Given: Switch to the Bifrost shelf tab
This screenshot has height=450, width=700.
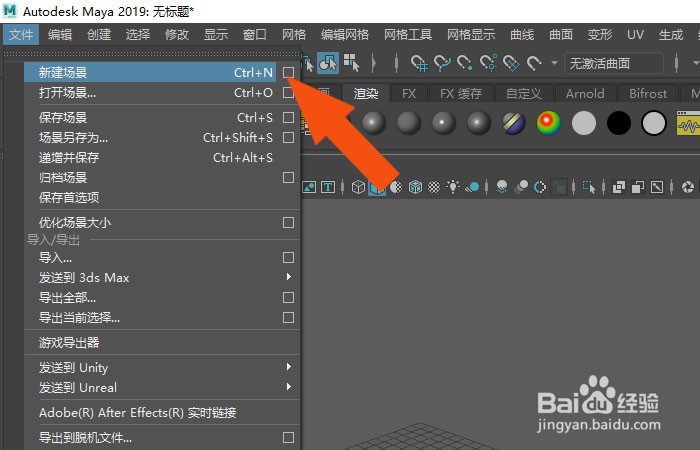Looking at the screenshot, I should click(x=648, y=93).
